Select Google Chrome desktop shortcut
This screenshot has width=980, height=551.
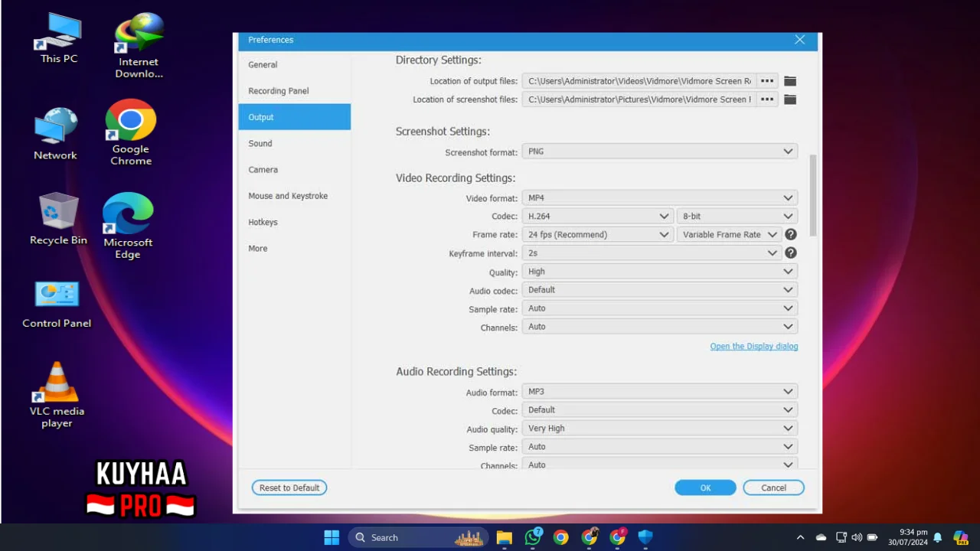click(131, 132)
